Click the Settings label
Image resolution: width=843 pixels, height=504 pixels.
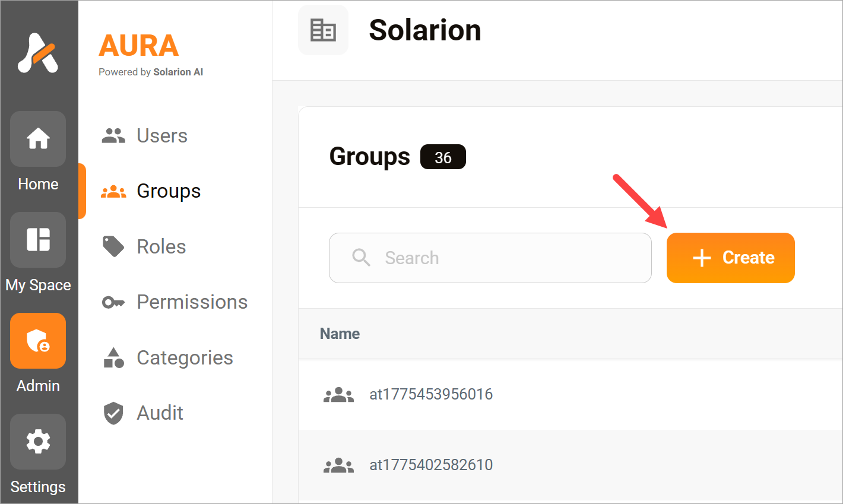(x=38, y=487)
